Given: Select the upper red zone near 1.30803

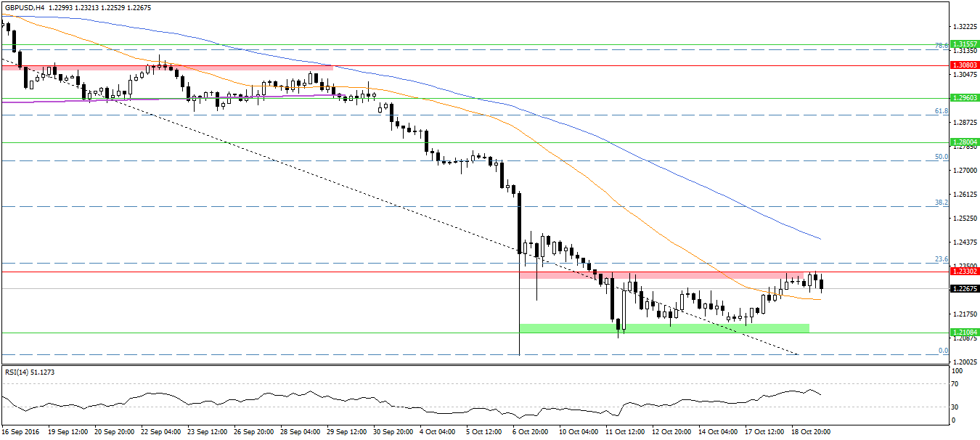Looking at the screenshot, I should pos(167,68).
